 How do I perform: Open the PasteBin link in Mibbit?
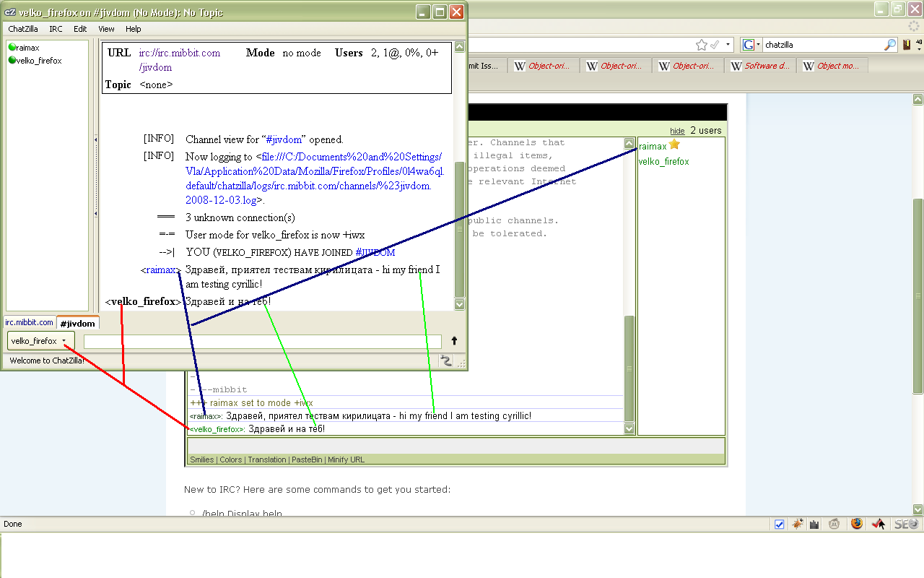click(x=307, y=460)
